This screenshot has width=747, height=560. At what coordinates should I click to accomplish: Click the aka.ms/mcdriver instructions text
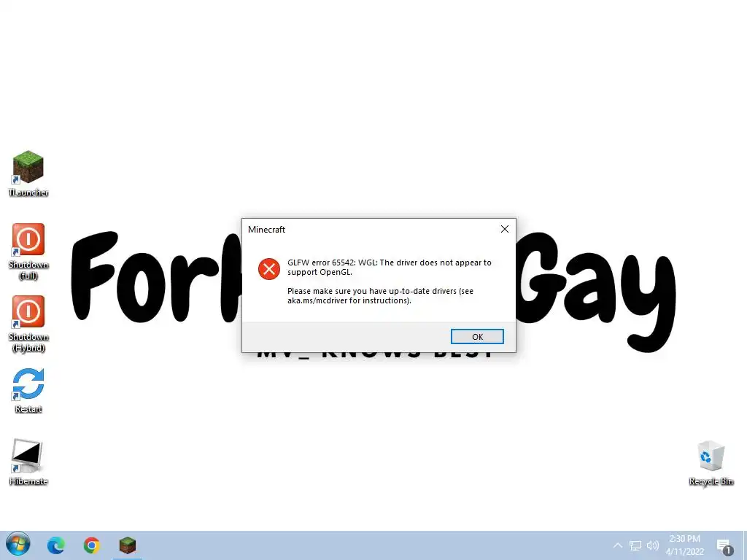click(380, 296)
